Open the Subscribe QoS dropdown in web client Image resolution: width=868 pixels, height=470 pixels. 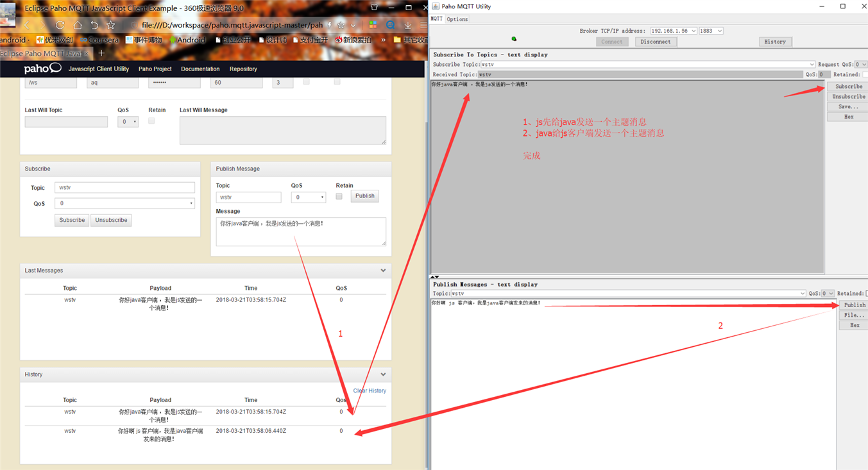124,203
